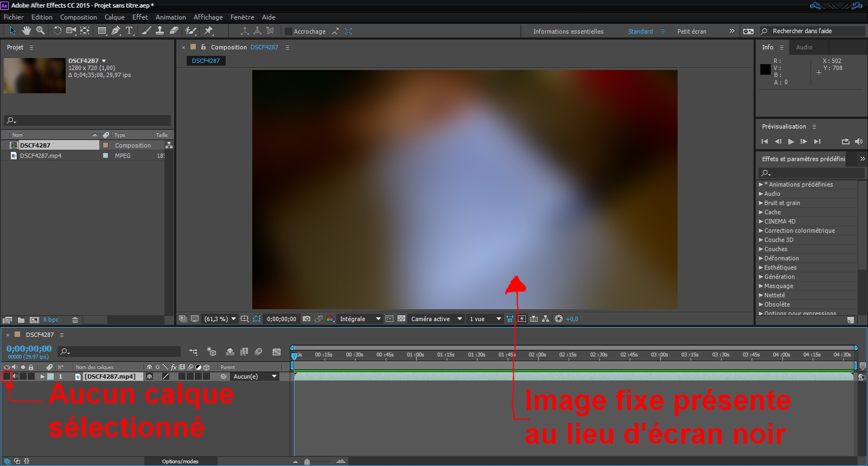This screenshot has width=868, height=466.
Task: Mute audio of DSCF4287.mp4 layer
Action: (15, 376)
